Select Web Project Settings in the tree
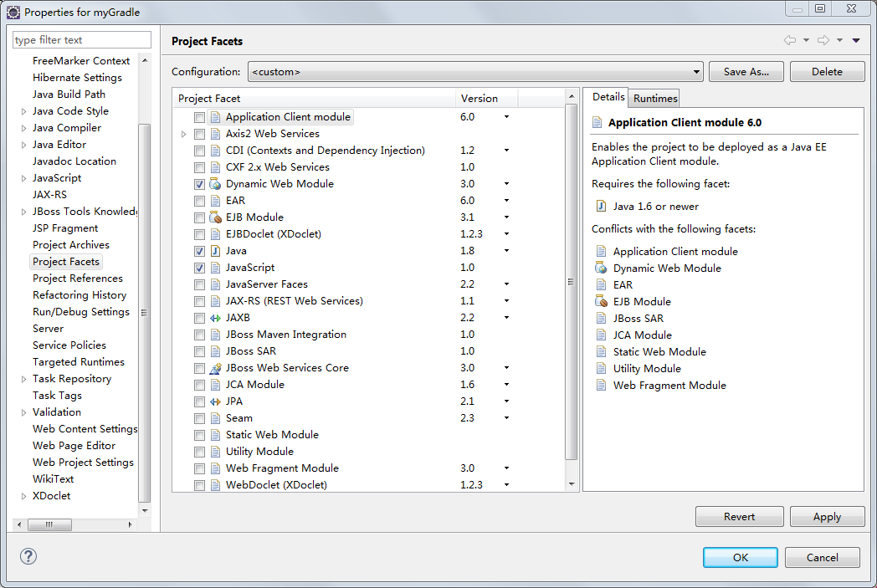The height and width of the screenshot is (588, 877). [83, 463]
